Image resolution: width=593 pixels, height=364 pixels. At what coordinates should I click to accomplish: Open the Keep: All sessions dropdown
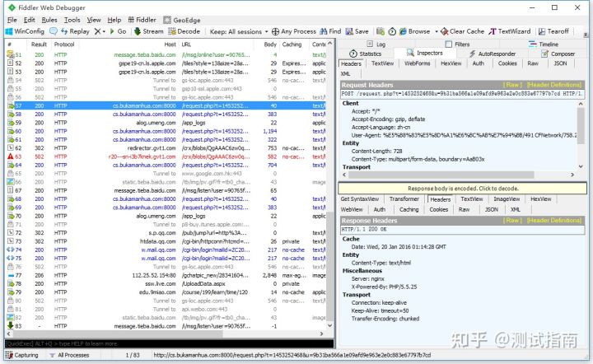click(x=239, y=32)
